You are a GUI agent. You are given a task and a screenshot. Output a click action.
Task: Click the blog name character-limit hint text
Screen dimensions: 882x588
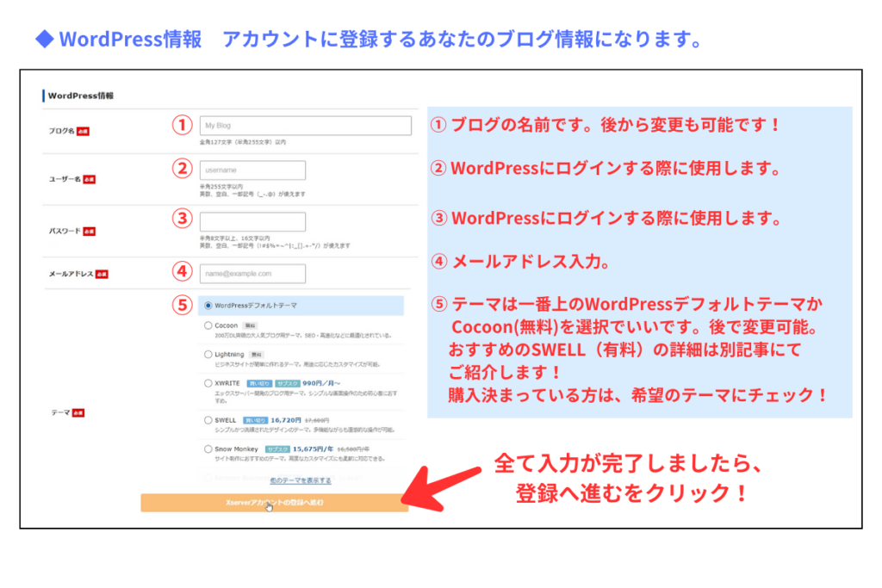(242, 142)
